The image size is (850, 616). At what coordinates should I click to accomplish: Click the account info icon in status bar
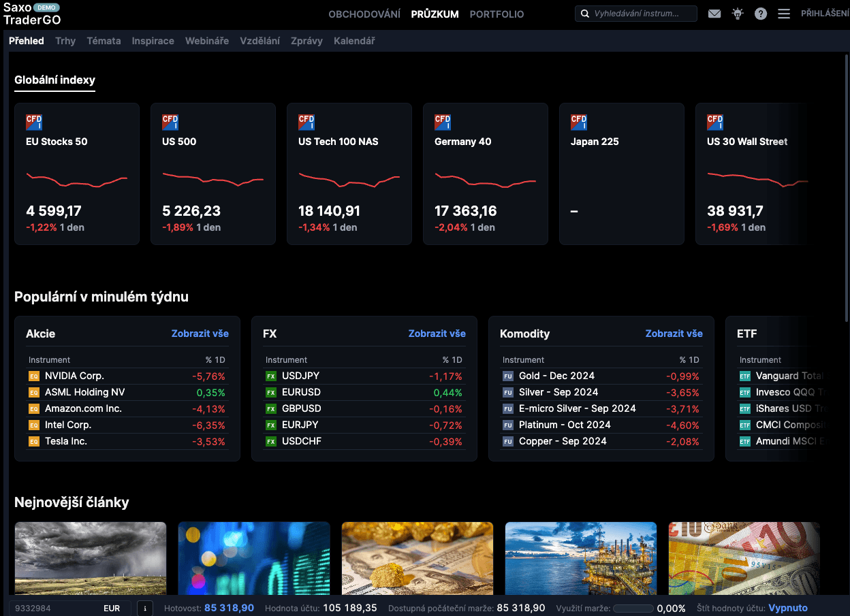[x=144, y=608]
